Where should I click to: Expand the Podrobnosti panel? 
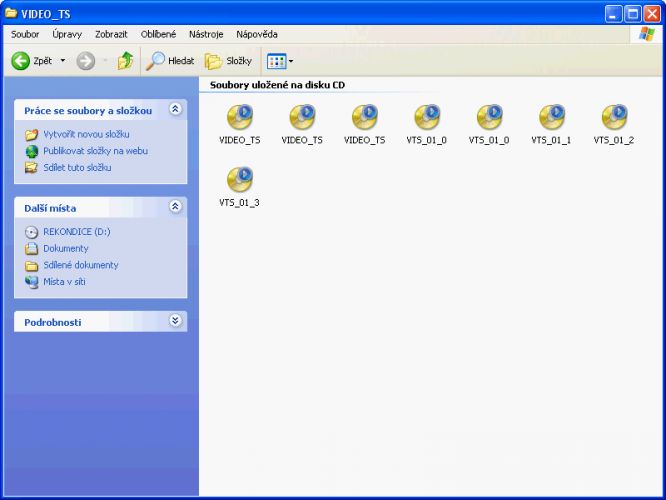[x=175, y=320]
